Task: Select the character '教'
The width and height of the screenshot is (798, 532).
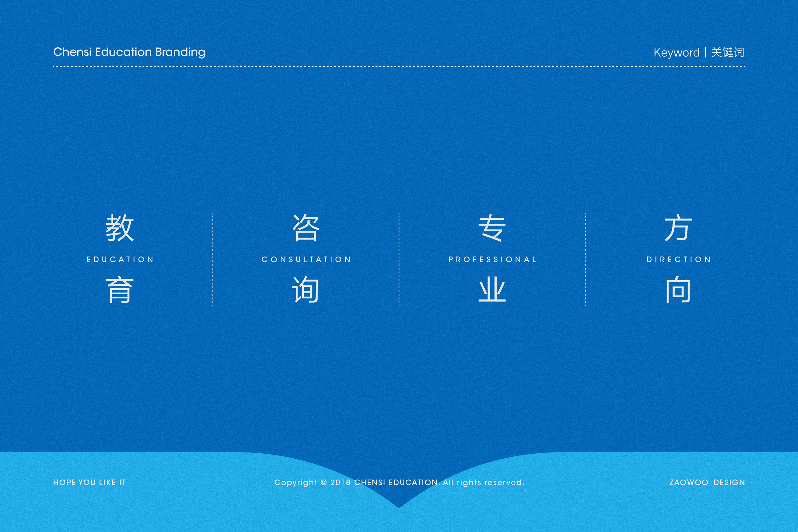Action: pyautogui.click(x=120, y=228)
